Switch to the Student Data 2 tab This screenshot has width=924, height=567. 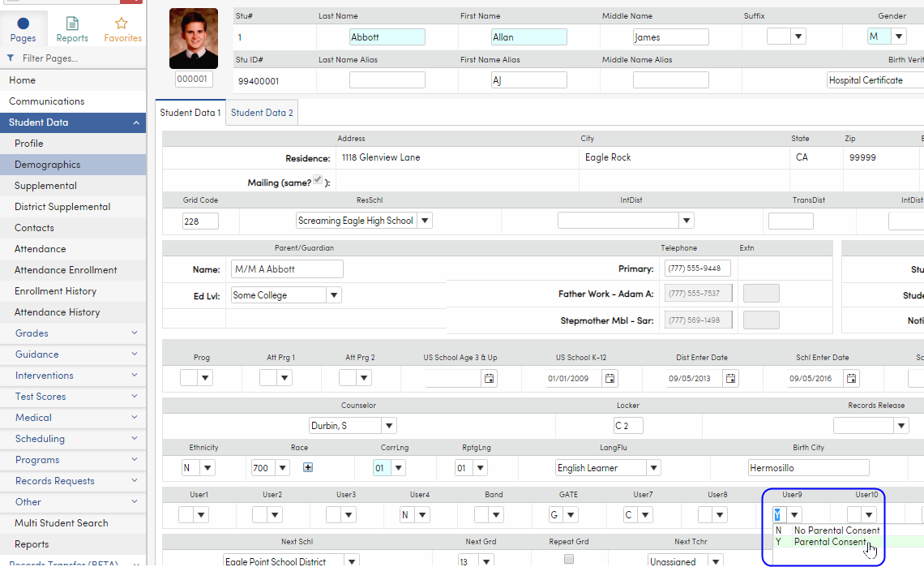pyautogui.click(x=261, y=113)
